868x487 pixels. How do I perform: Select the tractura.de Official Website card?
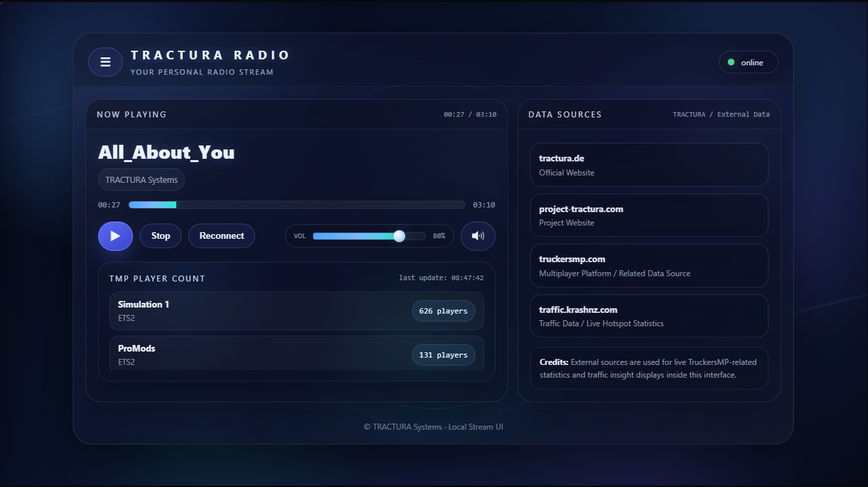[648, 165]
